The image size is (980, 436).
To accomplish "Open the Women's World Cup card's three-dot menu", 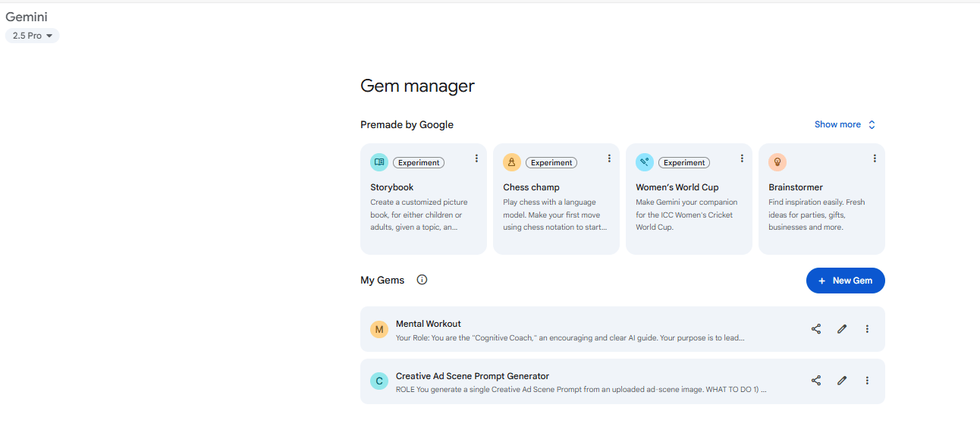I will pos(742,158).
